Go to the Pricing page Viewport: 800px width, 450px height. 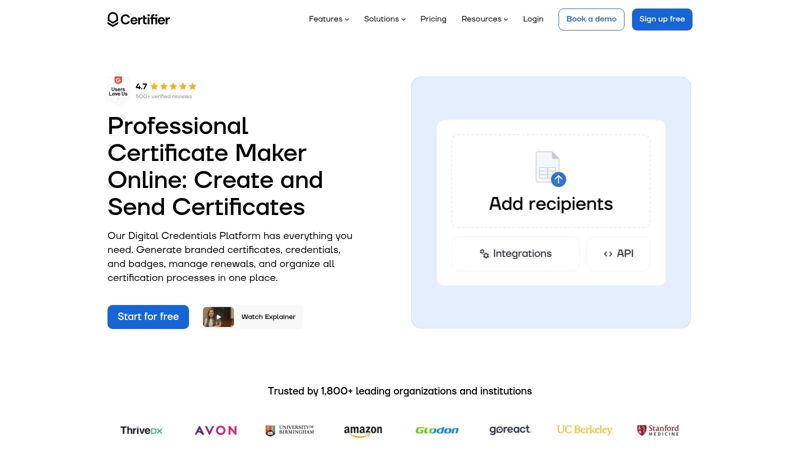[433, 19]
